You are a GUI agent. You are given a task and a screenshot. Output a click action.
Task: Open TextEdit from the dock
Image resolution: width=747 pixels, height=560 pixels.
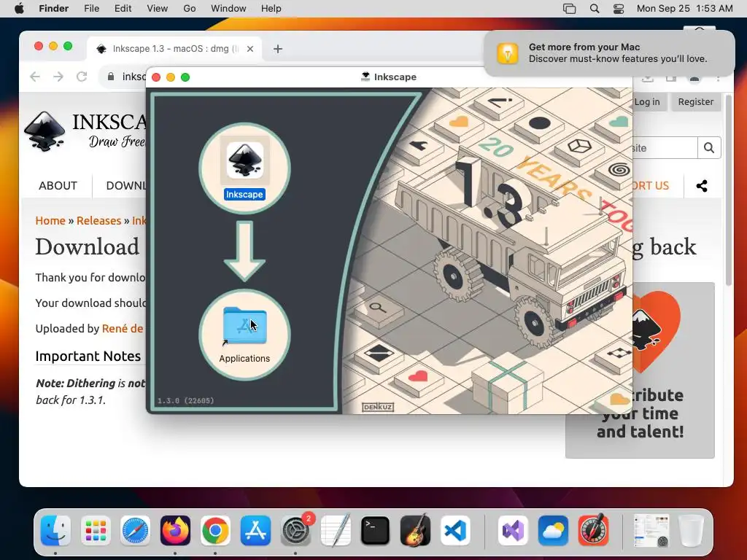pyautogui.click(x=336, y=531)
